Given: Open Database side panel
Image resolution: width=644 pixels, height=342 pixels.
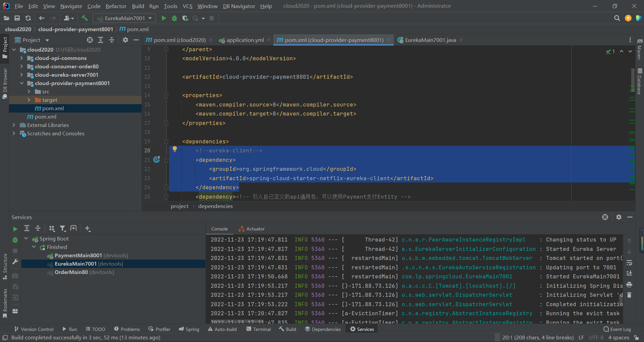Looking at the screenshot, I should pos(640,81).
